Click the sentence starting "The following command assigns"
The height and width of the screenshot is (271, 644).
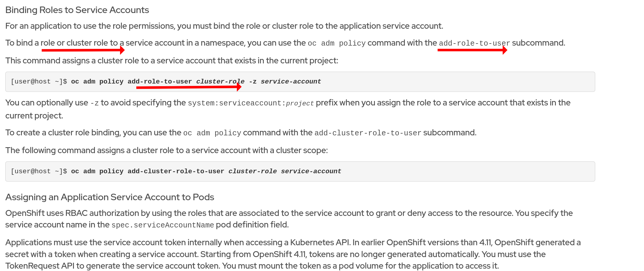(x=166, y=150)
